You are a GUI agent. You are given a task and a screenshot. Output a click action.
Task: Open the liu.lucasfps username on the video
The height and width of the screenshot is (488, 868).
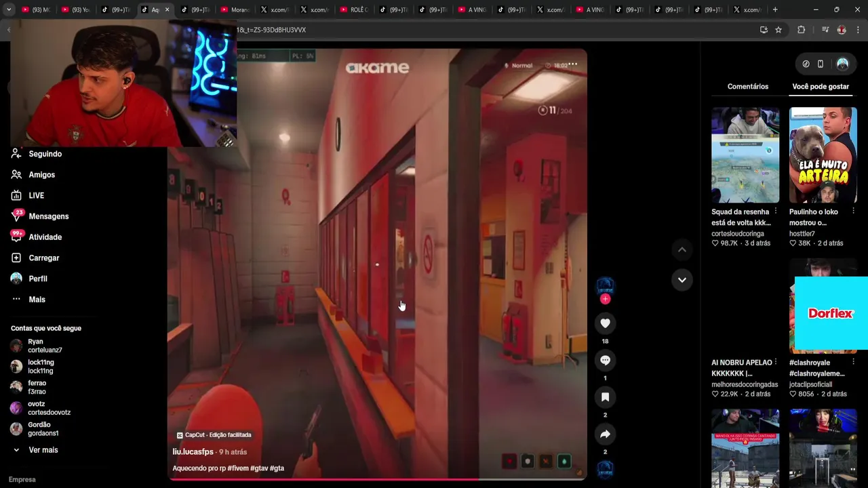click(x=193, y=452)
